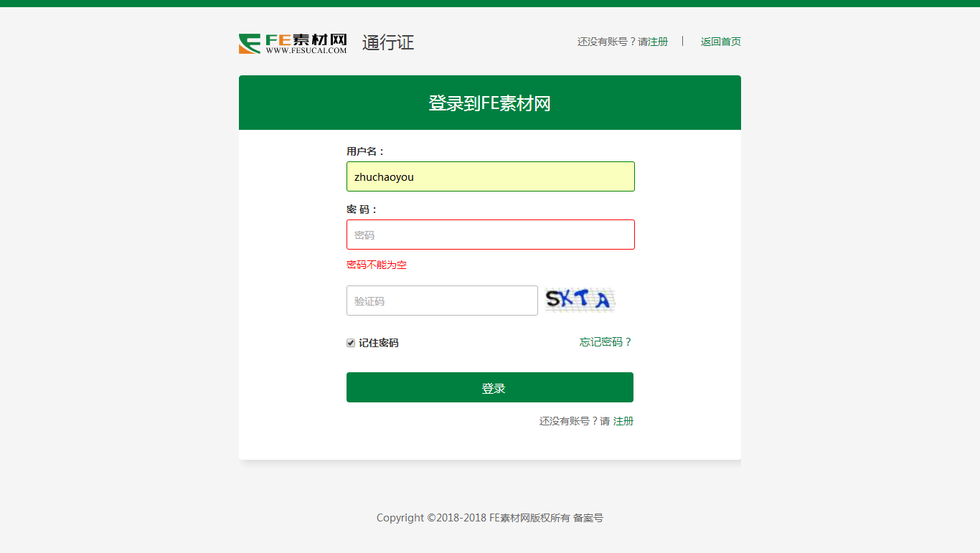Viewport: 980px width, 553px height.
Task: Open the 备案号 link in the footer
Action: pos(588,518)
